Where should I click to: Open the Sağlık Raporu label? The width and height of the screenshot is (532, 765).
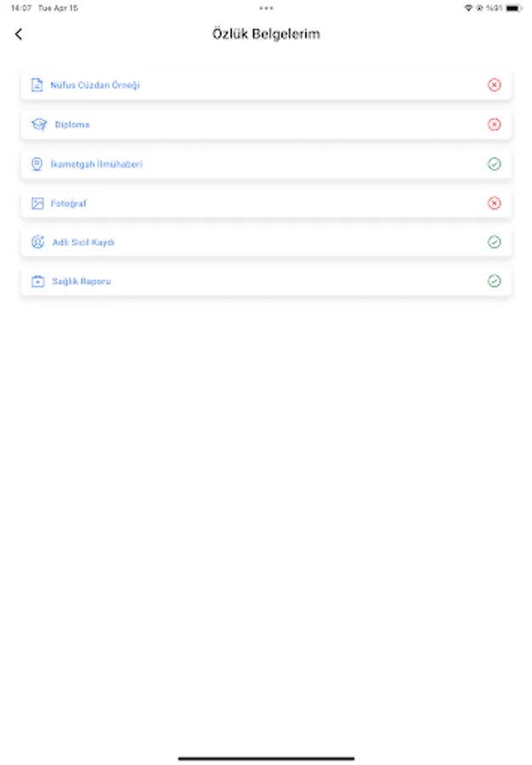(x=82, y=281)
